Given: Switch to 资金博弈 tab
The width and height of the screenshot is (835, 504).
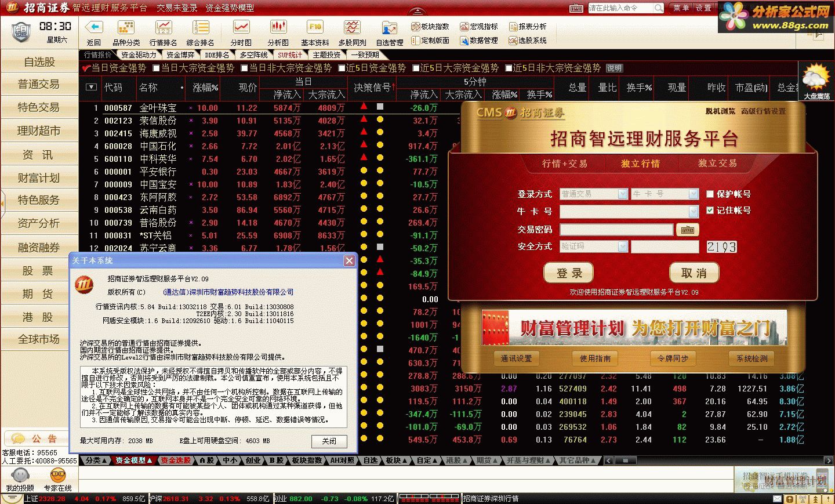Looking at the screenshot, I should coord(180,55).
